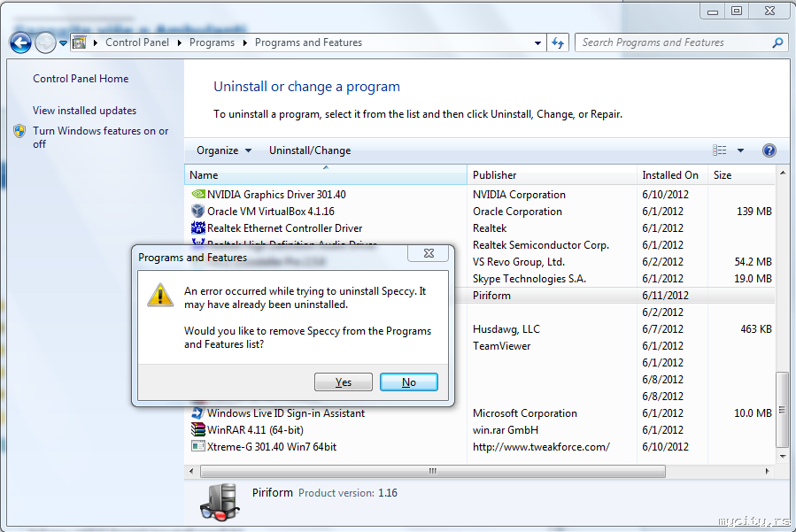Click the Forward navigation arrow
Image resolution: width=796 pixels, height=532 pixels.
click(45, 43)
